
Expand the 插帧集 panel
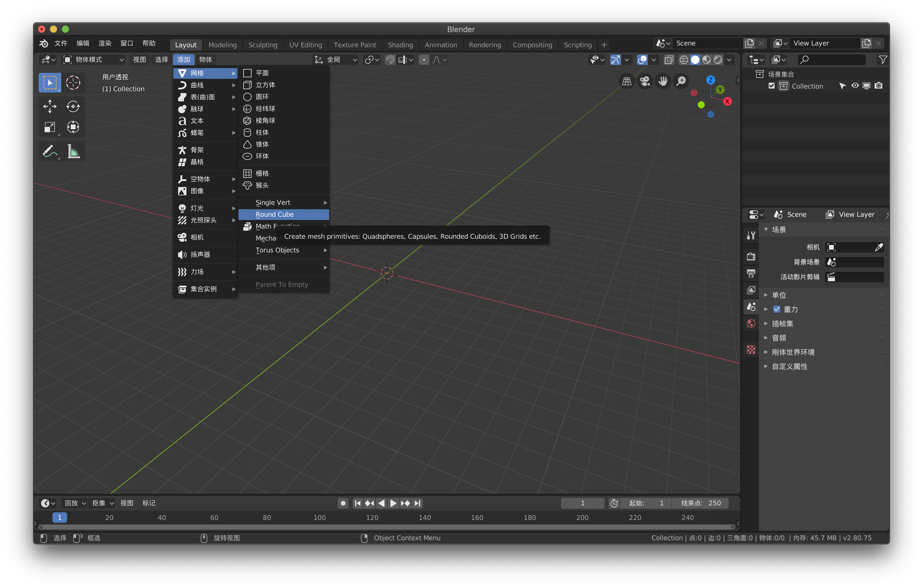782,323
